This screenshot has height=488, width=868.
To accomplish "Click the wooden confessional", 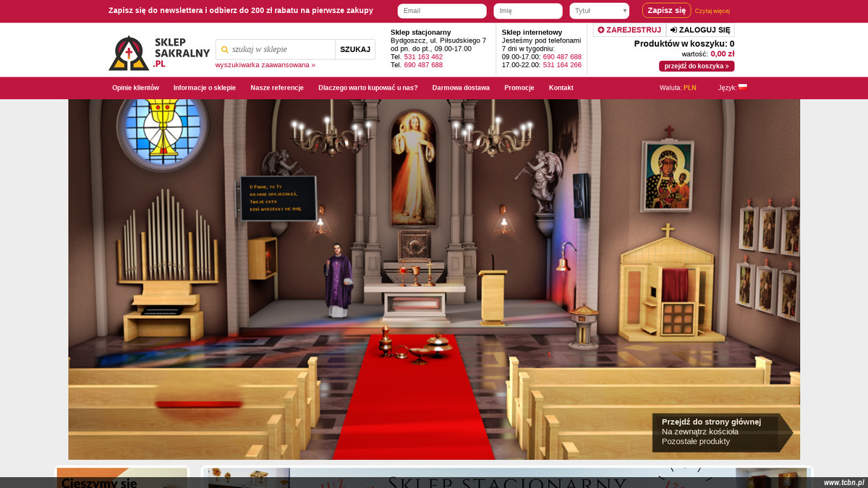I will tap(673, 283).
